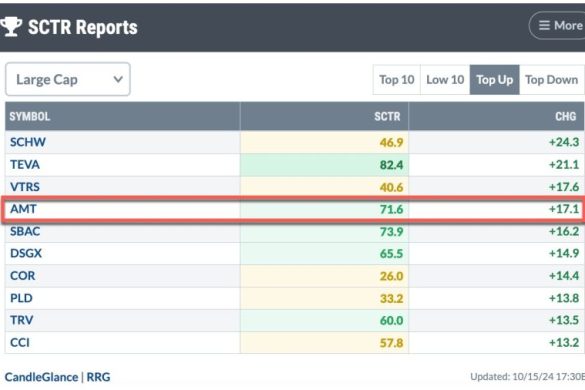Screen dimensions: 585x390
Task: Click SBAC's change value +16.2
Action: pyautogui.click(x=564, y=231)
